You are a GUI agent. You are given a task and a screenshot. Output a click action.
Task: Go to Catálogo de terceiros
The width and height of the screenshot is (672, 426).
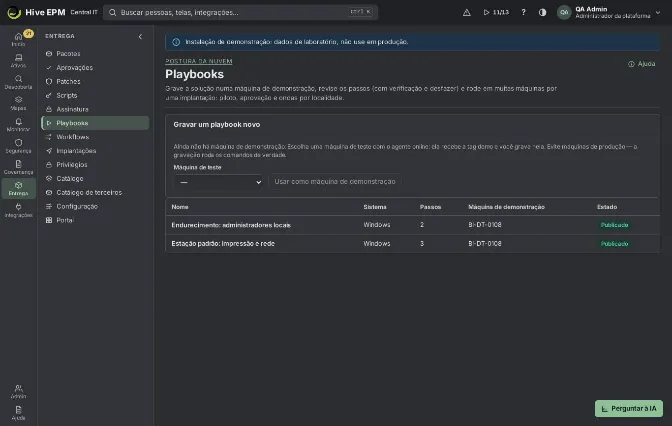[x=95, y=192]
